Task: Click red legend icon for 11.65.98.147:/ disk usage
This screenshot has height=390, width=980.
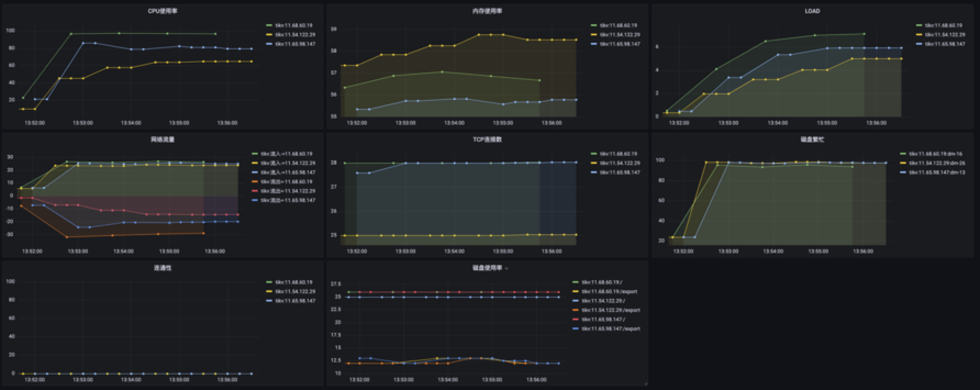Action: click(x=575, y=320)
